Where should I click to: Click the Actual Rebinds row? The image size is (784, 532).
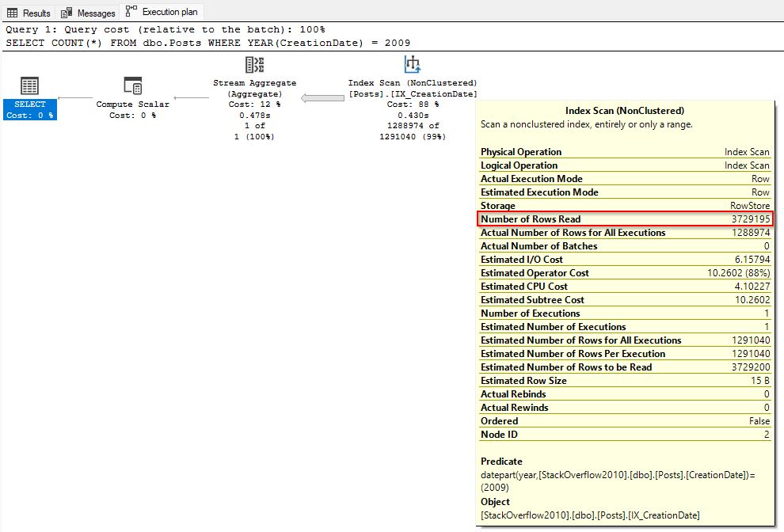click(x=625, y=394)
